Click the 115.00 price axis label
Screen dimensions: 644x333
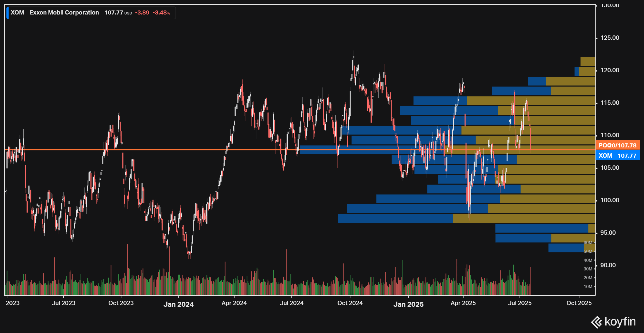pyautogui.click(x=610, y=103)
